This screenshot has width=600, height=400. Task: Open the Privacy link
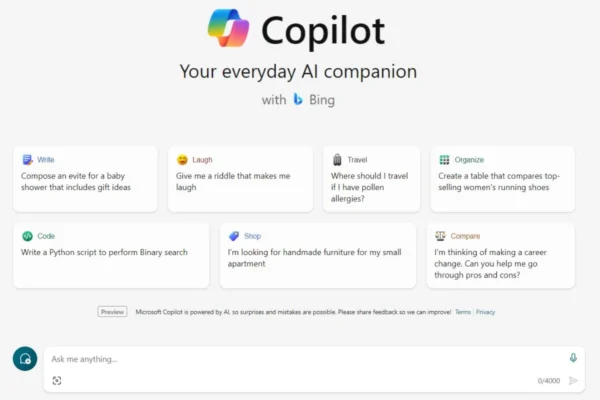486,312
